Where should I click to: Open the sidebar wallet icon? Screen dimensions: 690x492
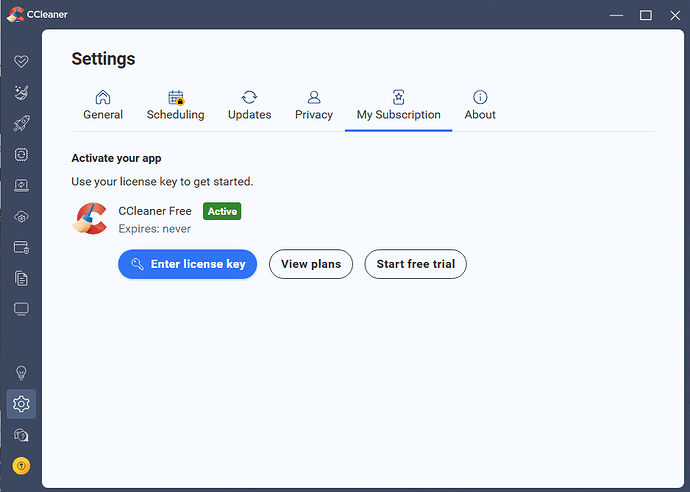pyautogui.click(x=21, y=247)
